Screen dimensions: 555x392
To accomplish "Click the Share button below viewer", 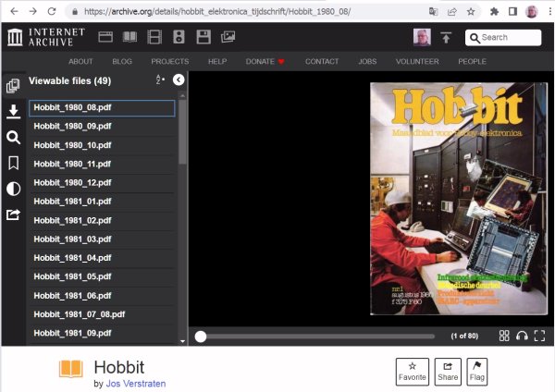I will click(448, 372).
